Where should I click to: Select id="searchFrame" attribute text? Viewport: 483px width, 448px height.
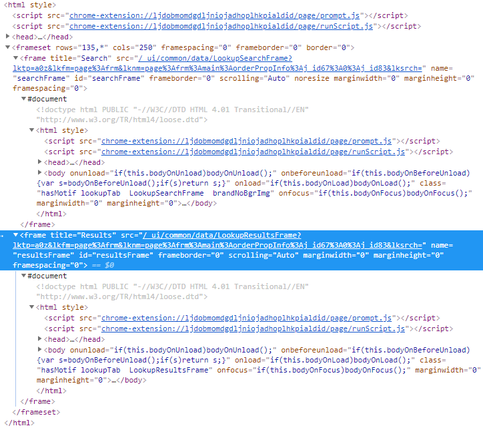tap(109, 78)
